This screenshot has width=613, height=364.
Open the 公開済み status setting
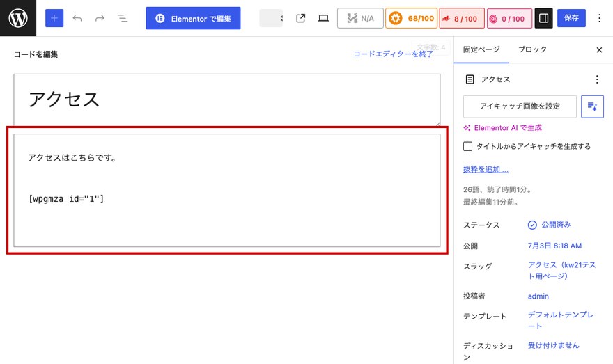[550, 225]
